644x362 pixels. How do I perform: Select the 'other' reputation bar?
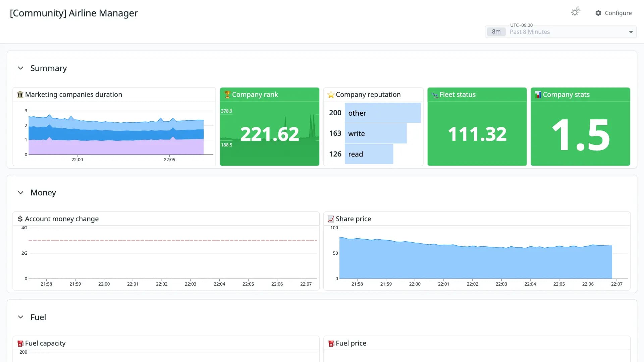tap(383, 113)
